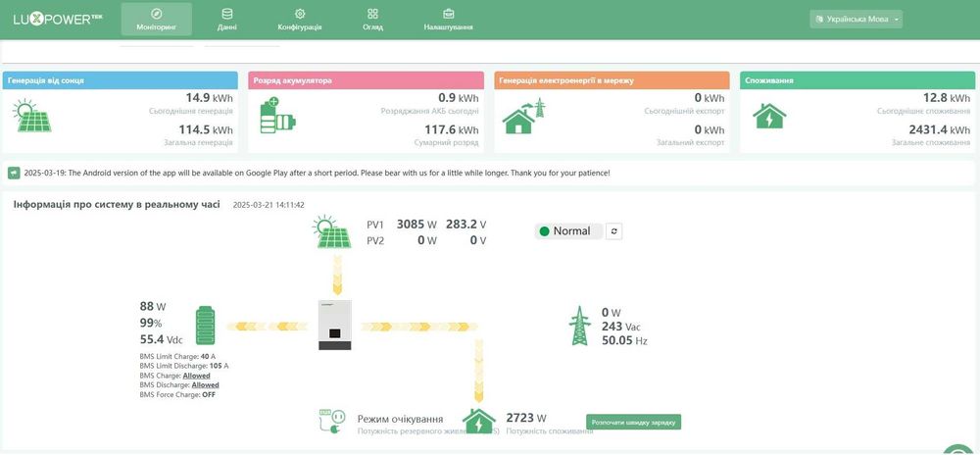Click the PV2 label
980x455 pixels.
375,240
